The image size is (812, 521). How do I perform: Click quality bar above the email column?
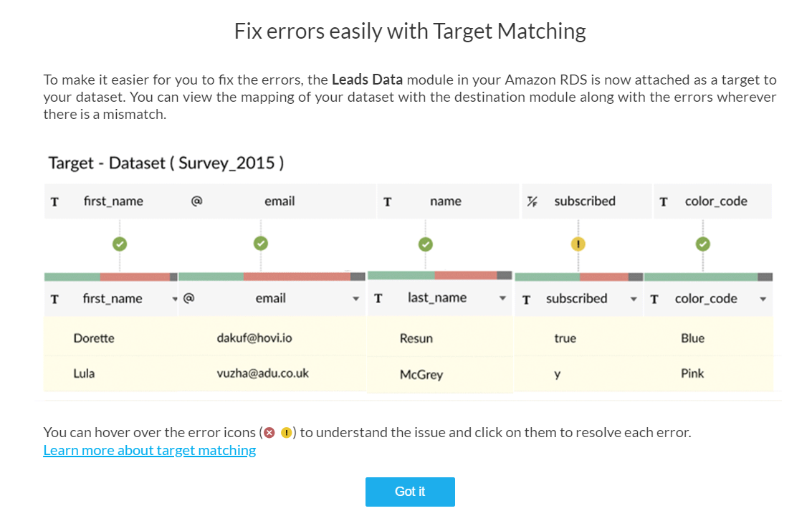tap(272, 277)
